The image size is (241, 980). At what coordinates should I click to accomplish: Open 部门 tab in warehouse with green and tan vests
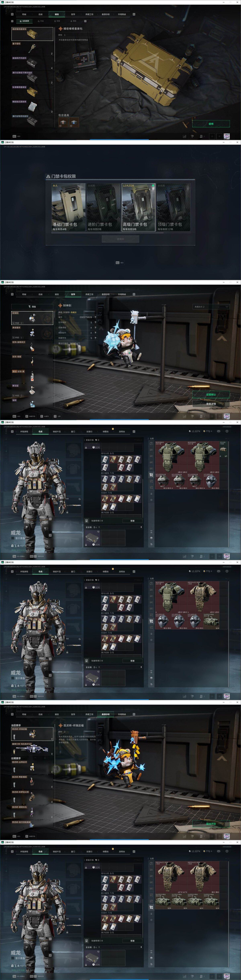click(x=73, y=571)
